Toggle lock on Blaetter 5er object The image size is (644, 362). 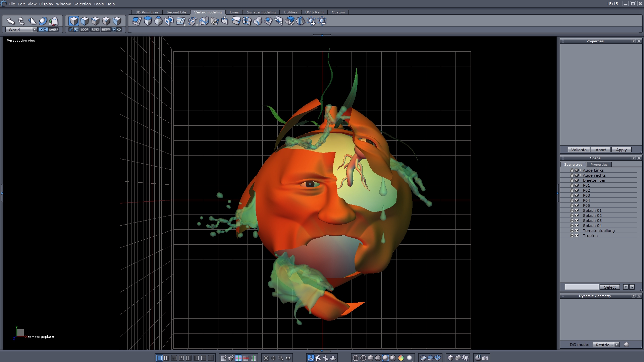point(572,180)
